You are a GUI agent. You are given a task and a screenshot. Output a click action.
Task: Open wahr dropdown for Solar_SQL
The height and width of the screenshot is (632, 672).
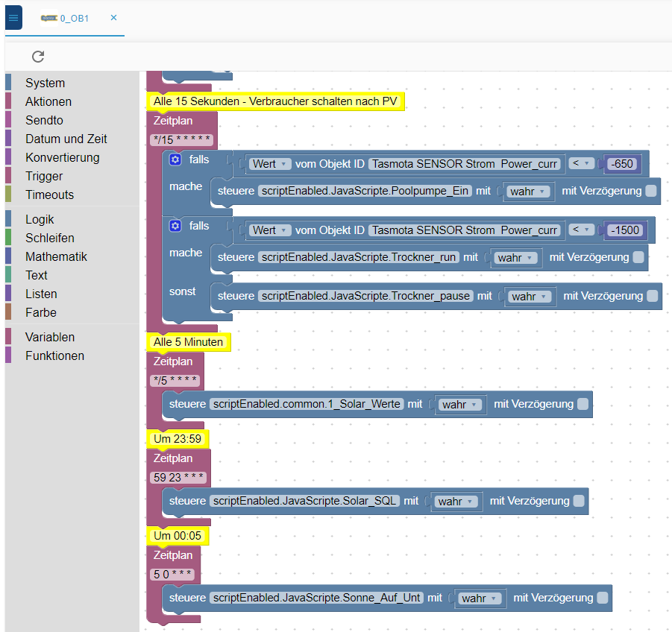coord(456,502)
